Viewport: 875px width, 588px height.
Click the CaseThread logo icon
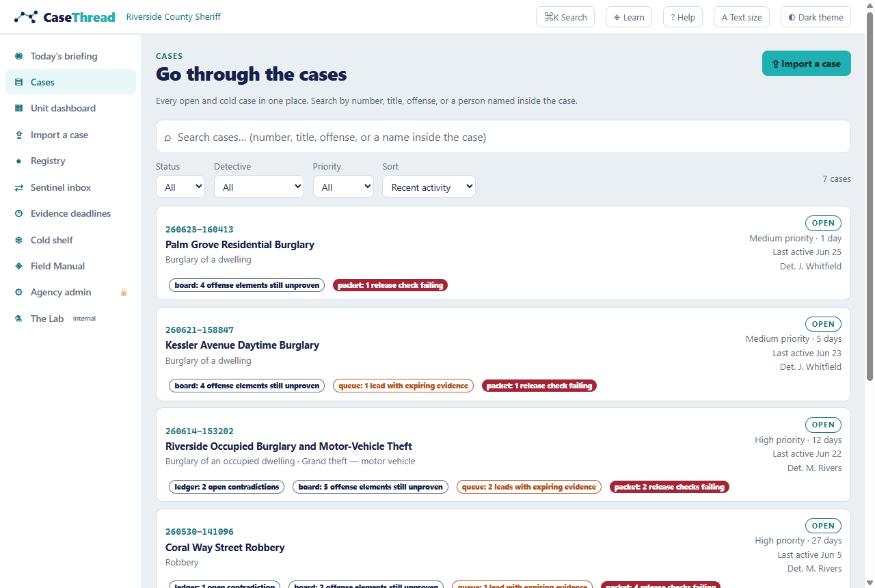(x=26, y=17)
